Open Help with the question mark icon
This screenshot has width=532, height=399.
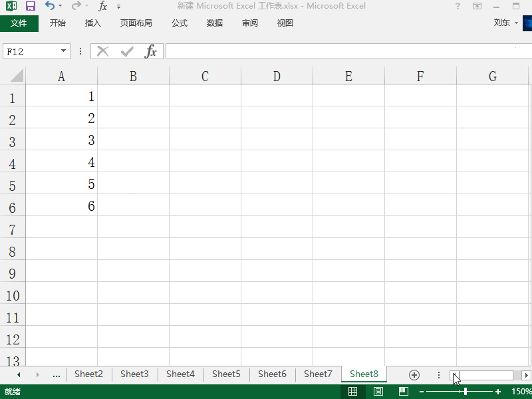tap(457, 6)
